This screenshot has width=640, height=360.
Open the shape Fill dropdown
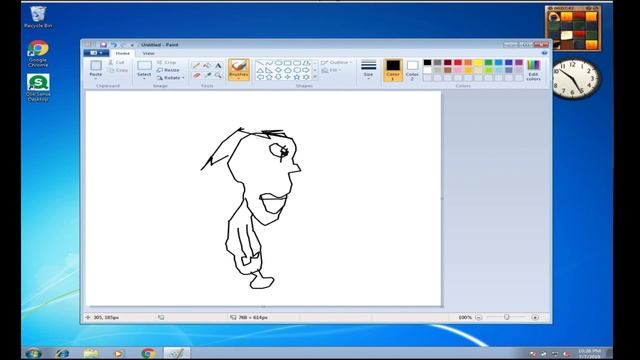coord(332,70)
